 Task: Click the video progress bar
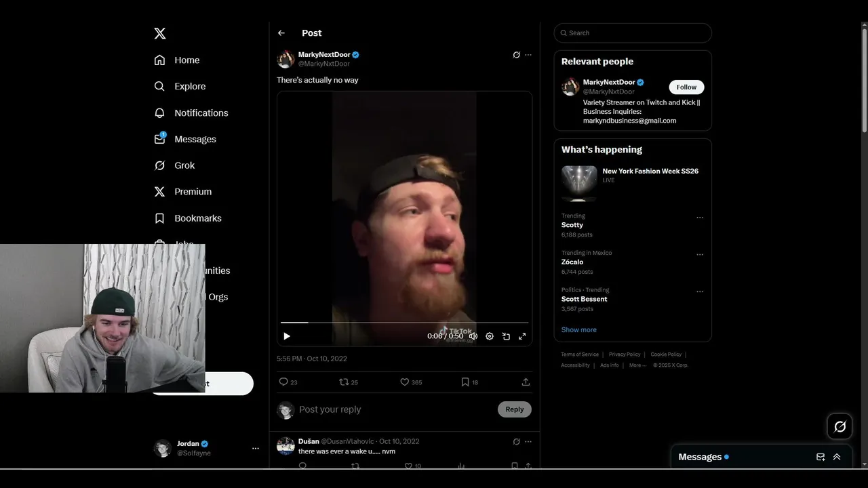click(x=404, y=323)
